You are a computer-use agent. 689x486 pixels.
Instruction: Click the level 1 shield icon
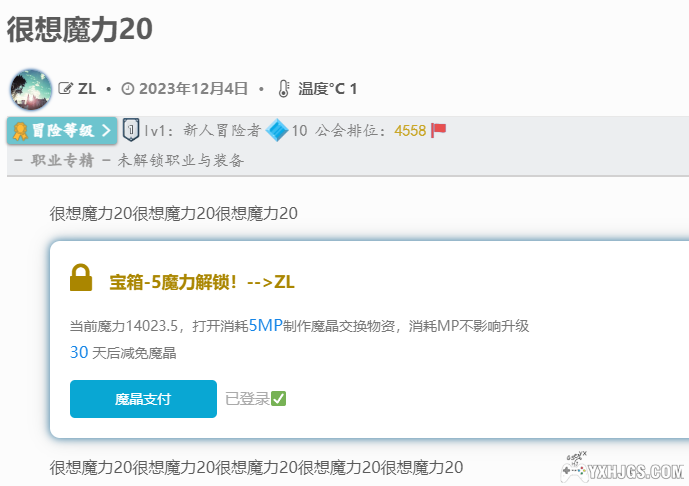coord(131,130)
